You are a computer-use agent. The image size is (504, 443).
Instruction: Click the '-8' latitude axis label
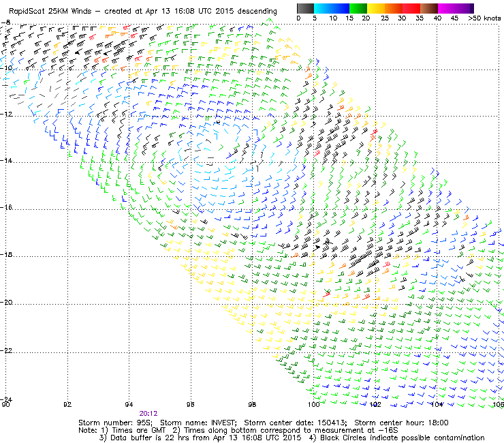(5, 22)
